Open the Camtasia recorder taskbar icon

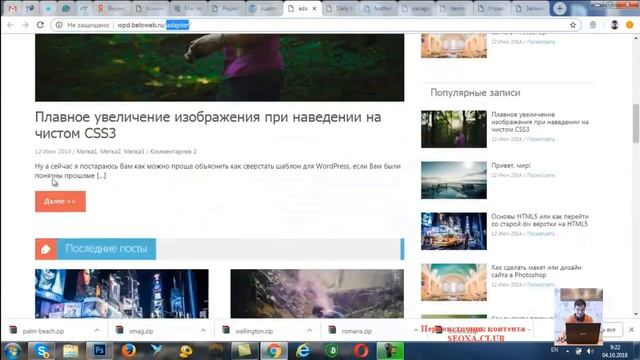point(390,351)
